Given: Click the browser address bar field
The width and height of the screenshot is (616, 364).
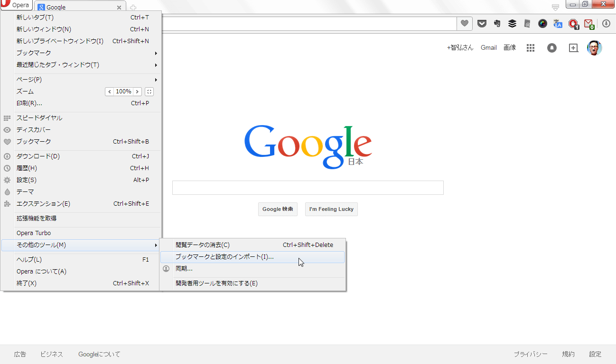Looking at the screenshot, I should pos(308,23).
